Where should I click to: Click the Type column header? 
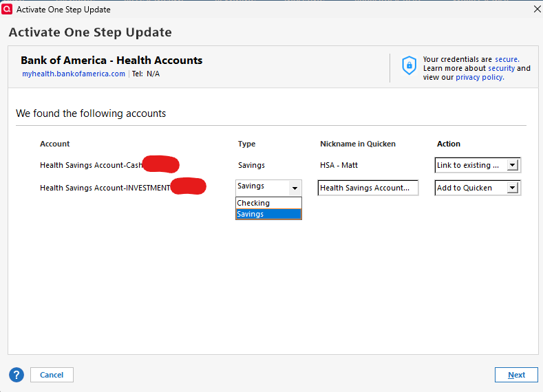coord(246,144)
